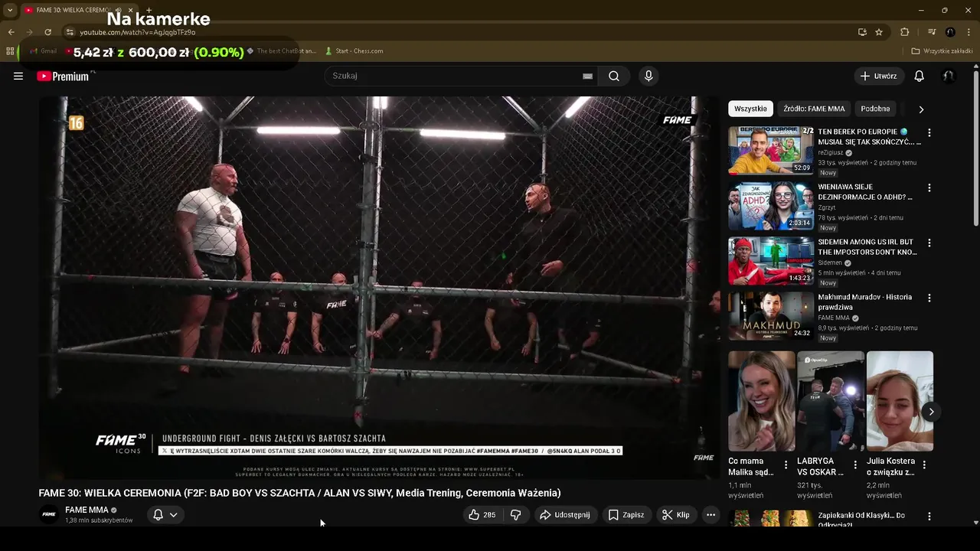Open options for Co mama Malika short
Screen dimensions: 980x551
(x=786, y=465)
